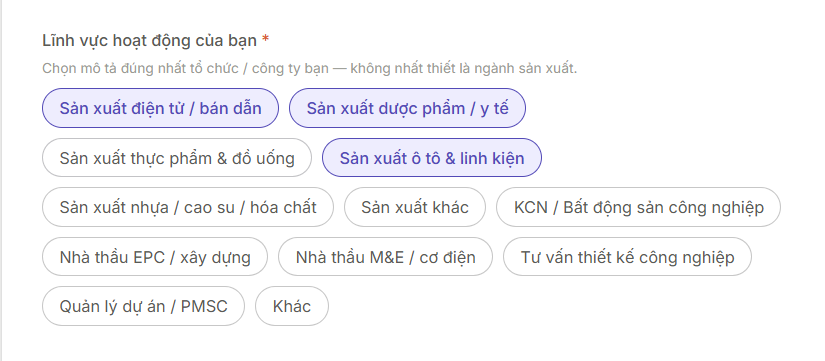Choose 'Nhà thầu M&E / cơ điện'
Viewport: 825px width, 361px height.
pos(385,257)
